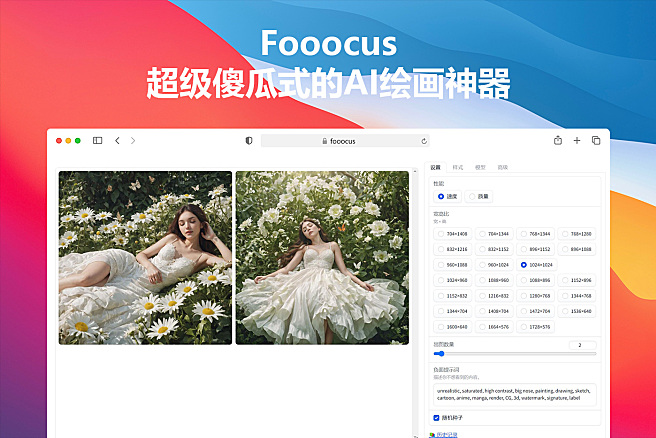The image size is (656, 438).
Task: Toggle the Safari sidebar icon
Action: 97,141
